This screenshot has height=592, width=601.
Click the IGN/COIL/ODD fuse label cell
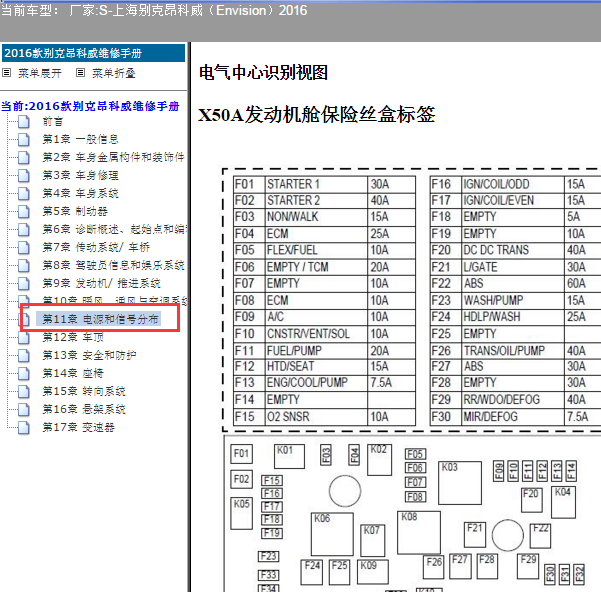click(x=513, y=184)
